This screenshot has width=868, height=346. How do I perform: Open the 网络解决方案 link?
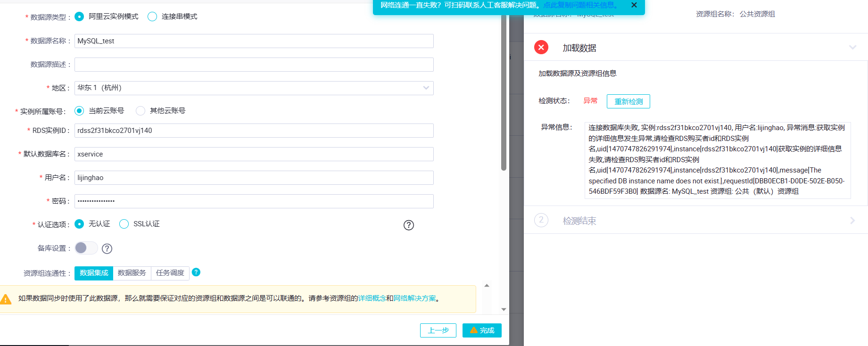pyautogui.click(x=414, y=298)
